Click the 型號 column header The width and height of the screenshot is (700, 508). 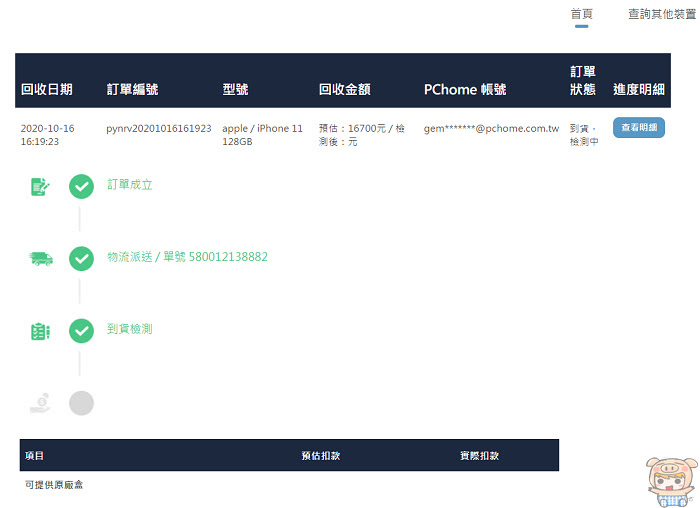pyautogui.click(x=235, y=90)
